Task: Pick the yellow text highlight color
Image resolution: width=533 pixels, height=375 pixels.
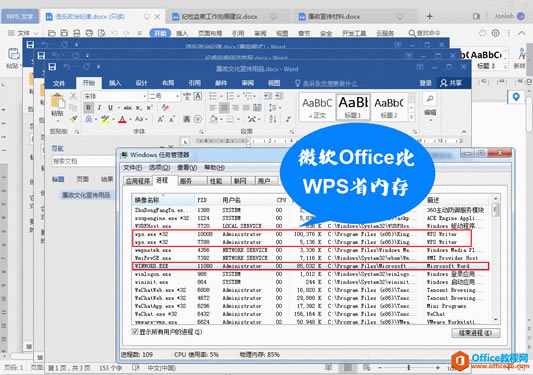Action: 105,119
